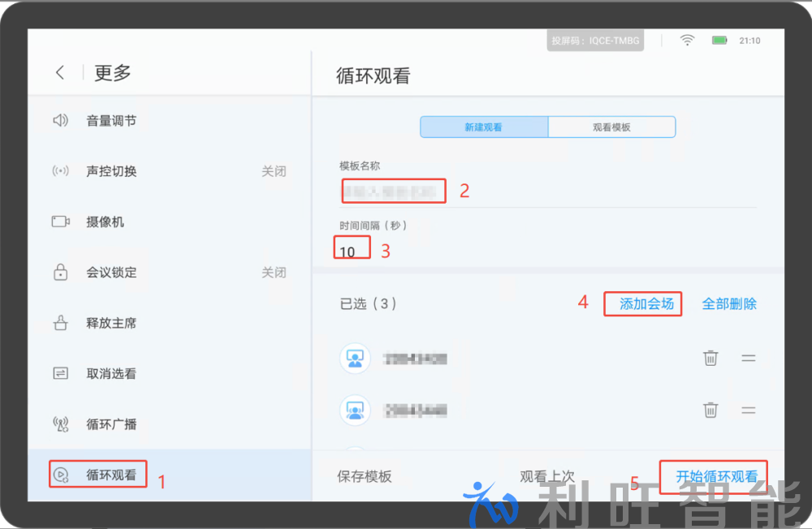
Task: Go back using the left chevron arrow
Action: 60,72
